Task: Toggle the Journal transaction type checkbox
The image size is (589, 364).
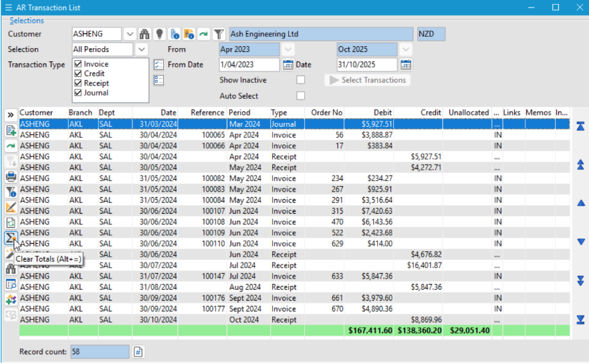Action: (78, 93)
